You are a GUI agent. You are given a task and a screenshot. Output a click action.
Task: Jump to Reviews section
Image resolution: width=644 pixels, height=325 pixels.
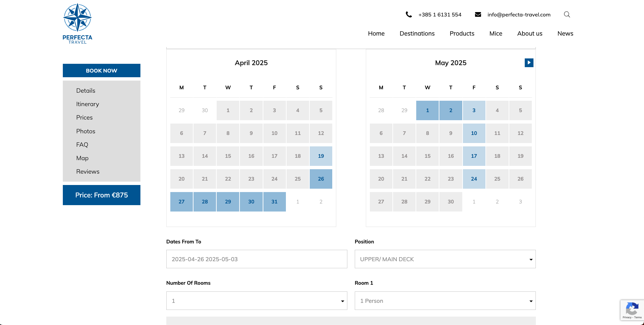pos(88,172)
